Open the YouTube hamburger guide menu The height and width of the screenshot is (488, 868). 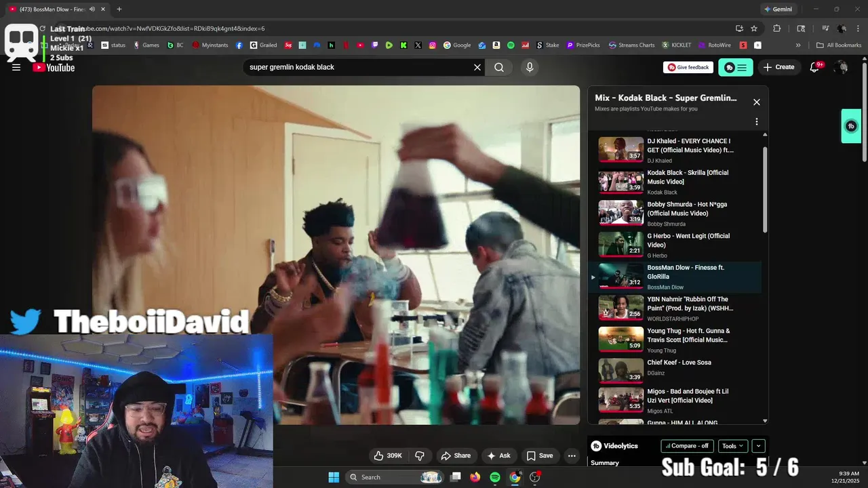16,67
